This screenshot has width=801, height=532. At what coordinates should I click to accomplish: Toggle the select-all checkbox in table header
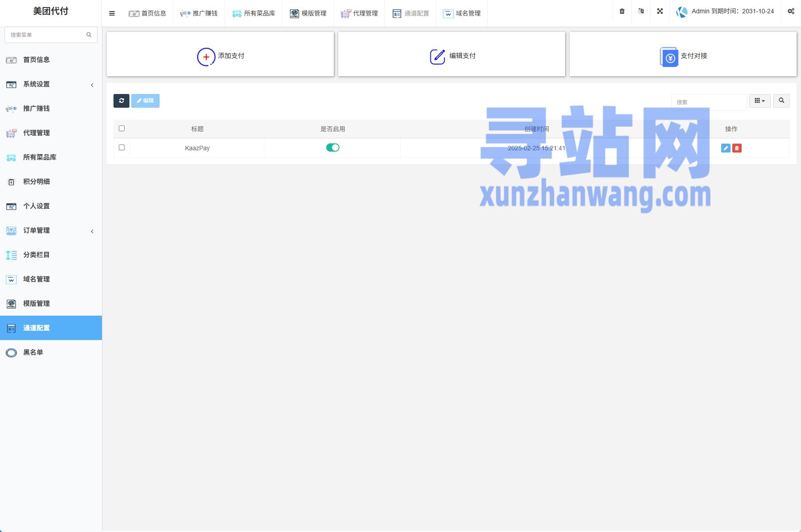point(122,129)
